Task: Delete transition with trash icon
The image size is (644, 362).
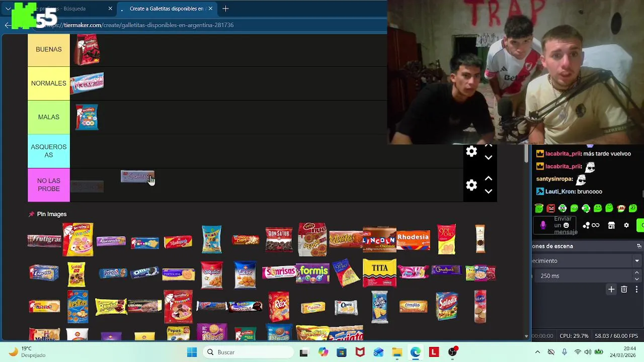Action: tap(624, 289)
